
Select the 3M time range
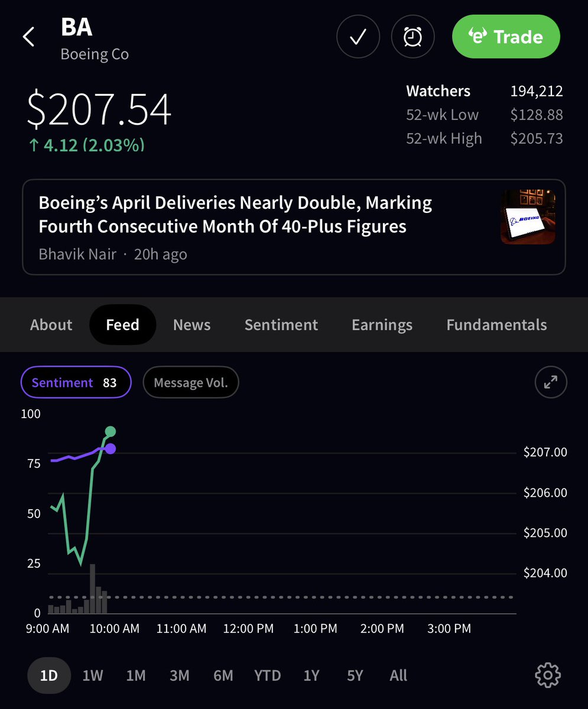[x=180, y=675]
